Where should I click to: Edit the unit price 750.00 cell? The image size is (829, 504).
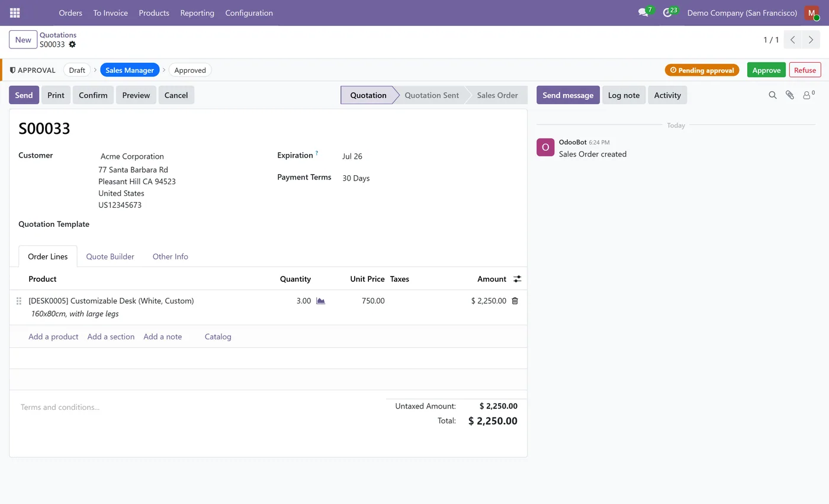click(x=373, y=301)
